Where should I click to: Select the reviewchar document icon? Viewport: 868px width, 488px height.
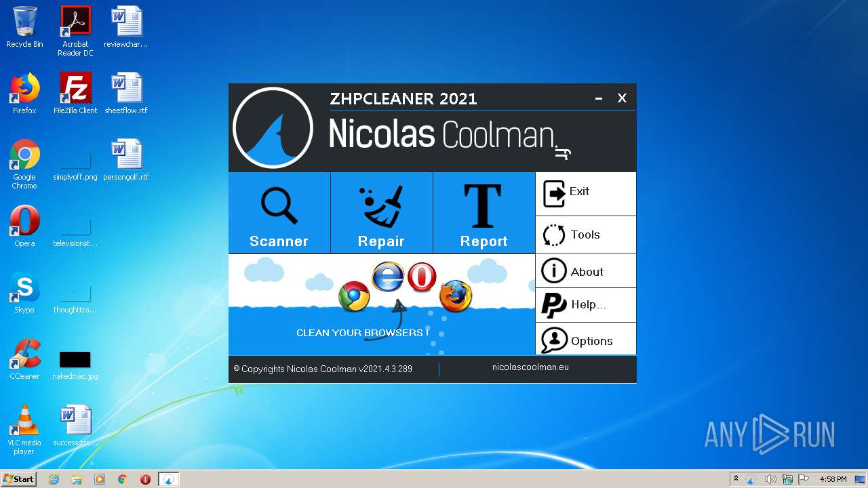pos(126,27)
